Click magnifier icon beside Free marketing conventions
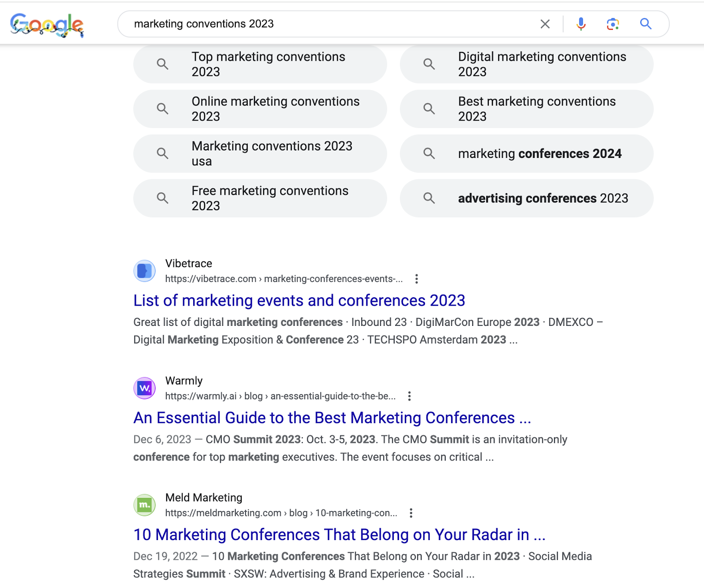Screen dimensions: 704x588 click(x=163, y=198)
